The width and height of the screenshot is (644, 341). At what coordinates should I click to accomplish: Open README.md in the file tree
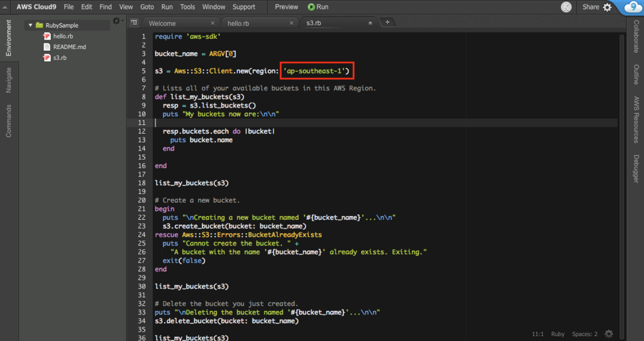click(x=69, y=46)
